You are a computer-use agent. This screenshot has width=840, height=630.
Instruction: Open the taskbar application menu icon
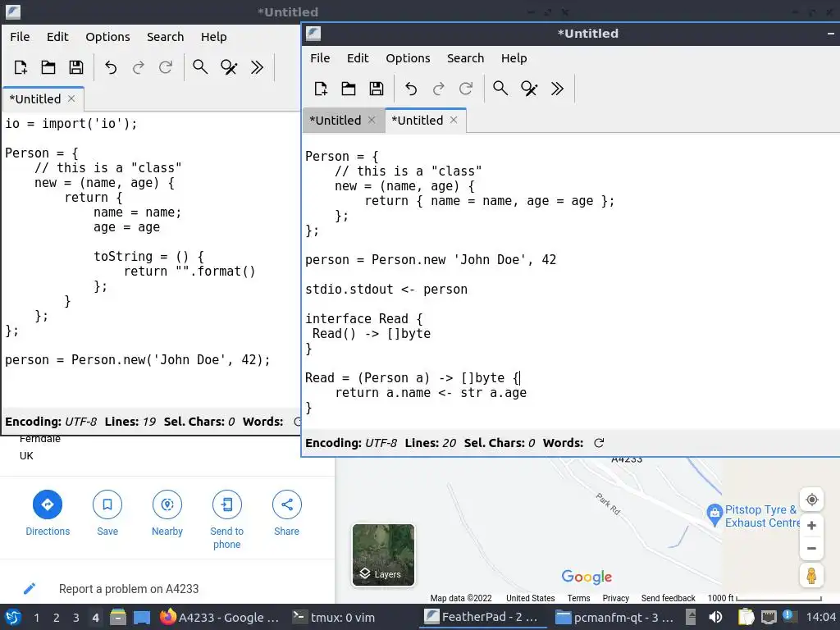(x=12, y=617)
